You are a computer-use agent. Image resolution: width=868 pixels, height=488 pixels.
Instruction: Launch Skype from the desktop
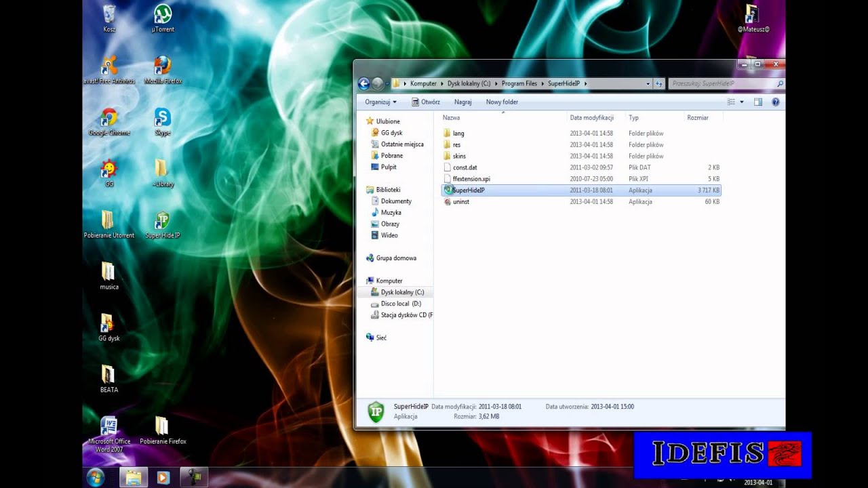163,122
